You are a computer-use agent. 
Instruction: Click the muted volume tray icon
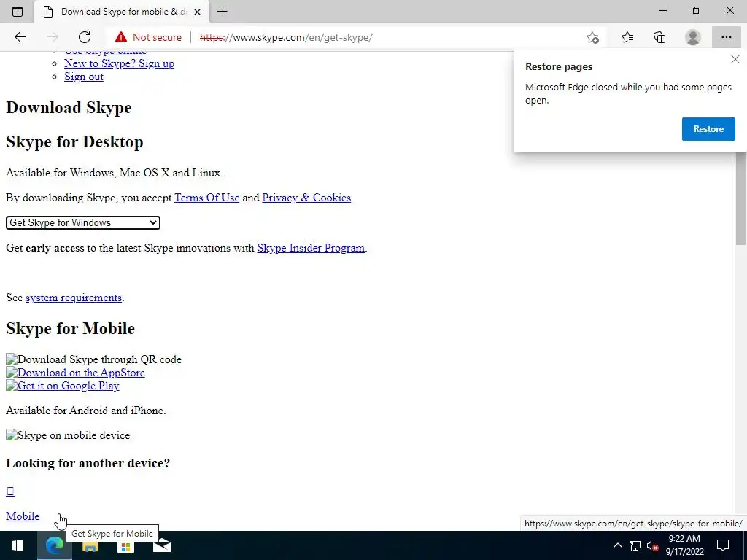click(x=652, y=545)
